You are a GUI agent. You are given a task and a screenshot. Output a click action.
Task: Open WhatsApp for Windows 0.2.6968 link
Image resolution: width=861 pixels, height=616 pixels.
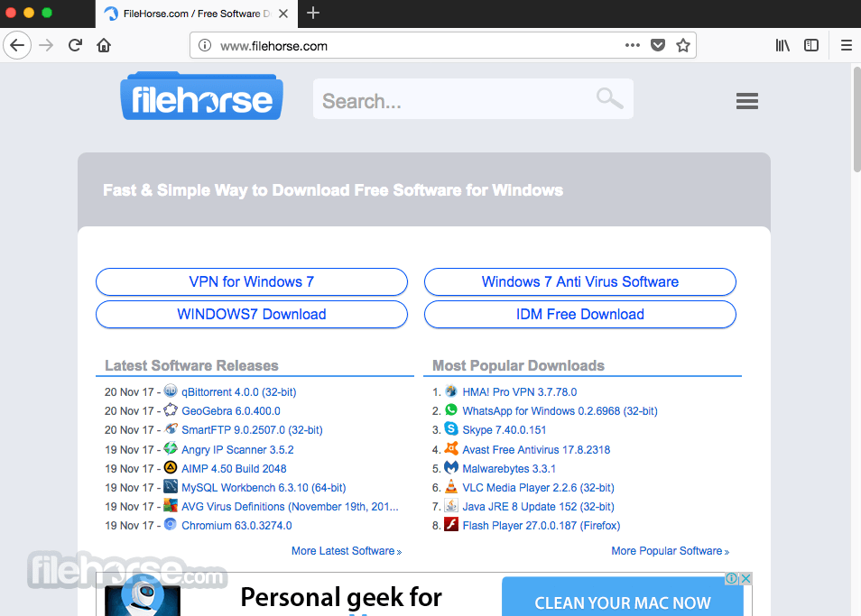pos(560,411)
